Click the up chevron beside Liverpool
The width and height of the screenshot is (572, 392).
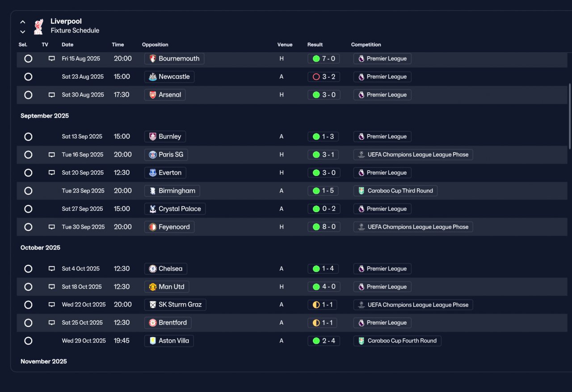point(23,22)
